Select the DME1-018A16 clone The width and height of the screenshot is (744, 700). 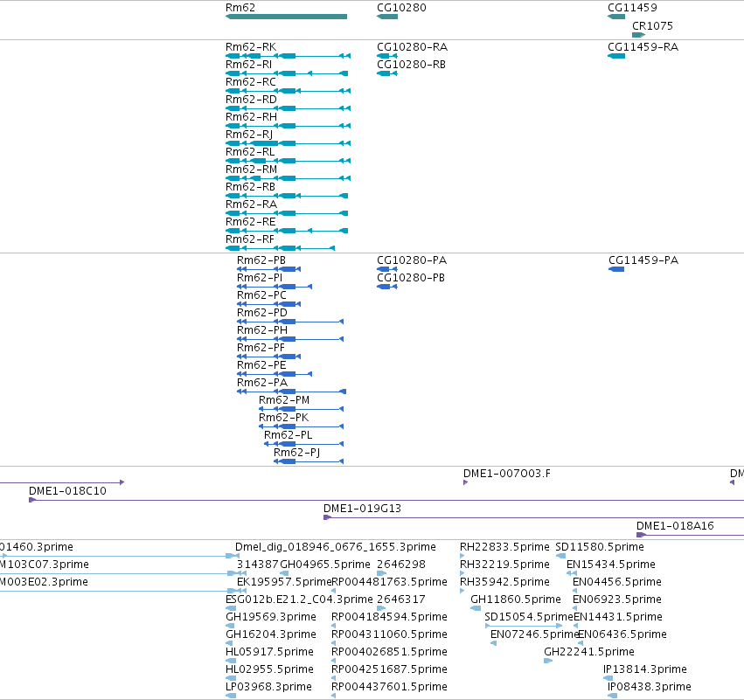tap(690, 535)
